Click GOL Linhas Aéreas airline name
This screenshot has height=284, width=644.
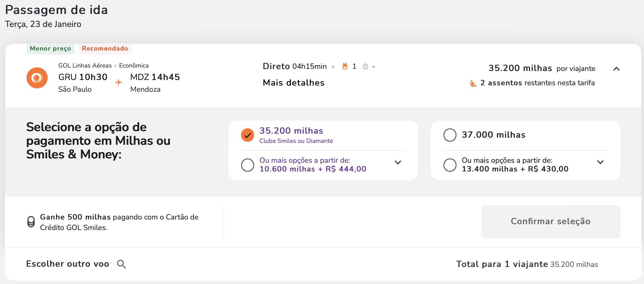(85, 65)
